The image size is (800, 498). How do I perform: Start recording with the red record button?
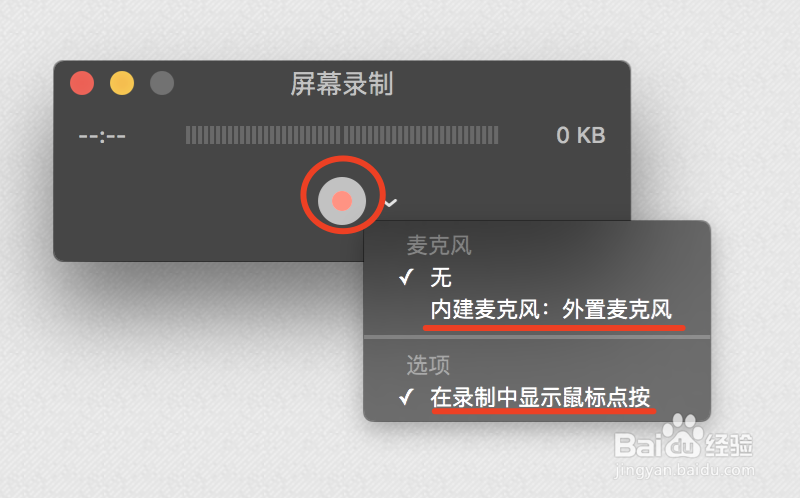[342, 201]
